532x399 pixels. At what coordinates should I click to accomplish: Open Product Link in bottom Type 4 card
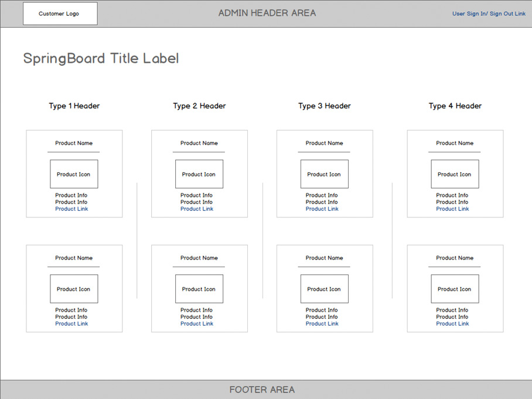tap(452, 324)
